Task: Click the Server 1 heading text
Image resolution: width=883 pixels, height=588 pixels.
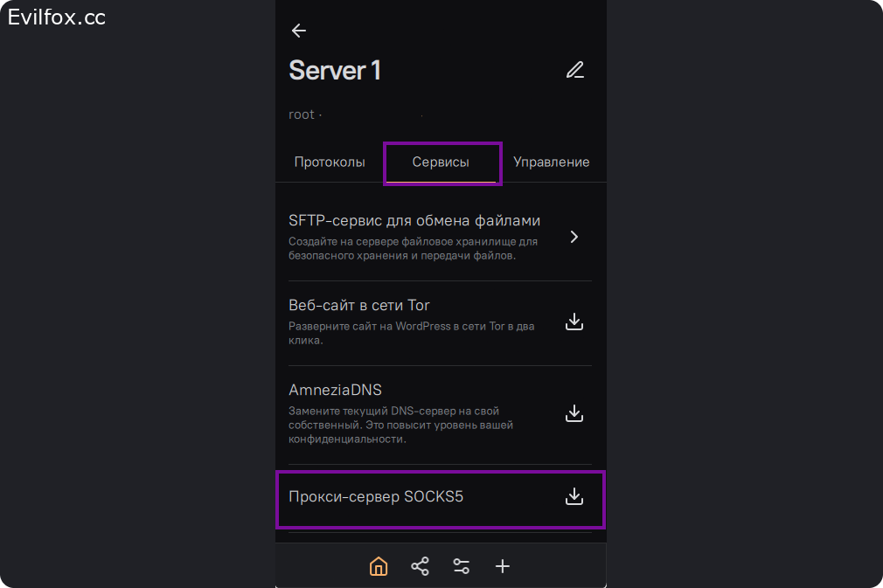Action: point(335,70)
